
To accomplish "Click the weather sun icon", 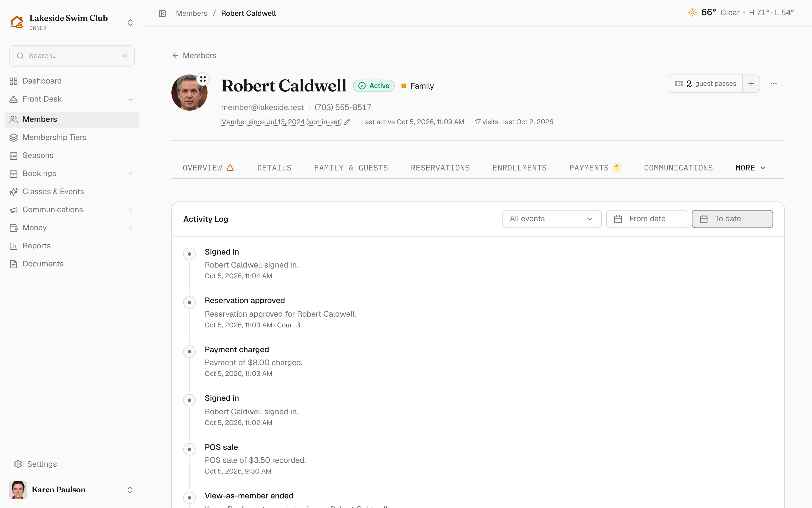I will (692, 13).
